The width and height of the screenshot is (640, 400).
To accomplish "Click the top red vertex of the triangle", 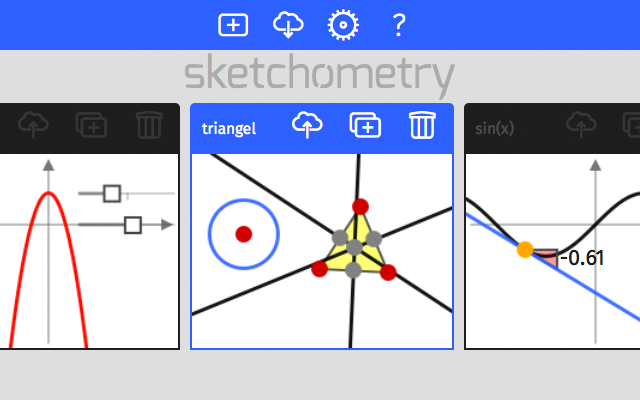I will (360, 207).
